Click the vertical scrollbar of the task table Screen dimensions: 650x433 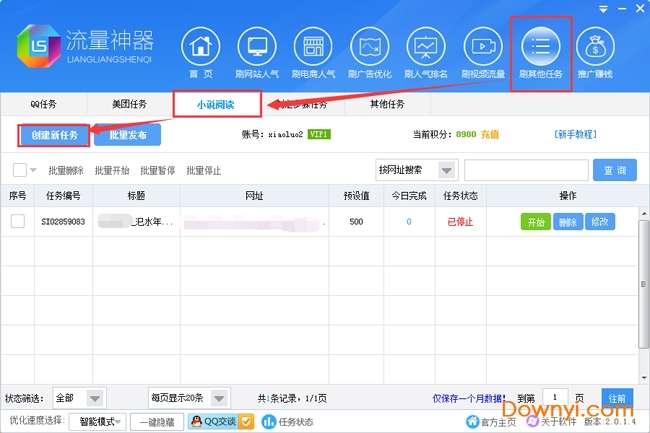click(644, 284)
